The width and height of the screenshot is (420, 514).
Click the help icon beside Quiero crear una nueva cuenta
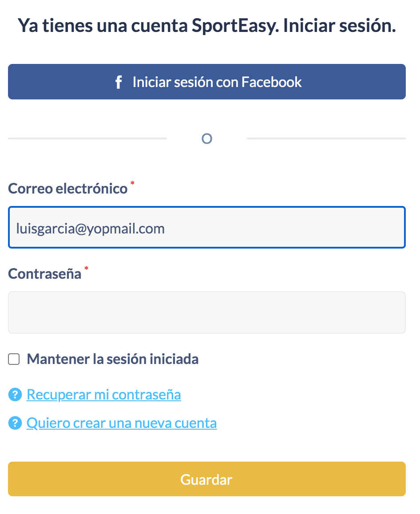(15, 423)
